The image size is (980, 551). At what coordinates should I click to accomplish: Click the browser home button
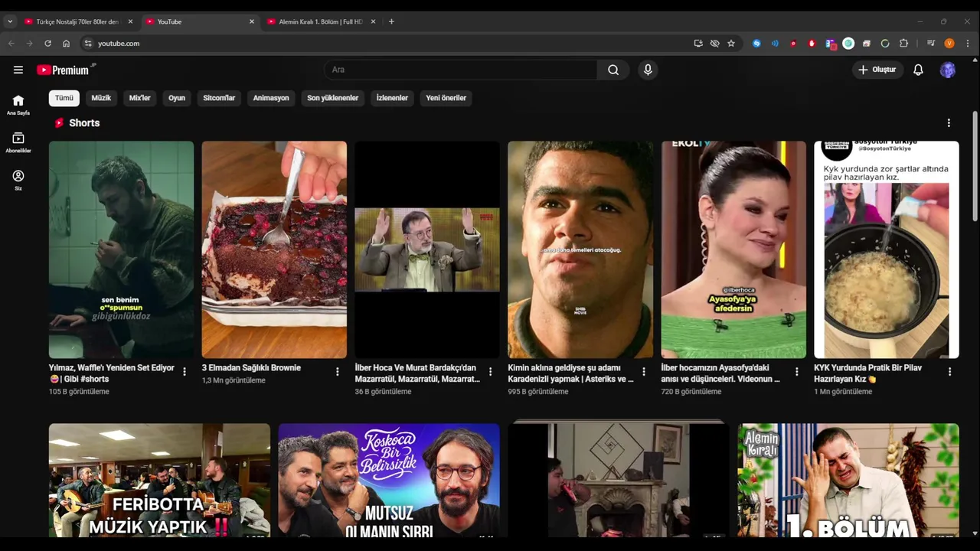click(66, 44)
